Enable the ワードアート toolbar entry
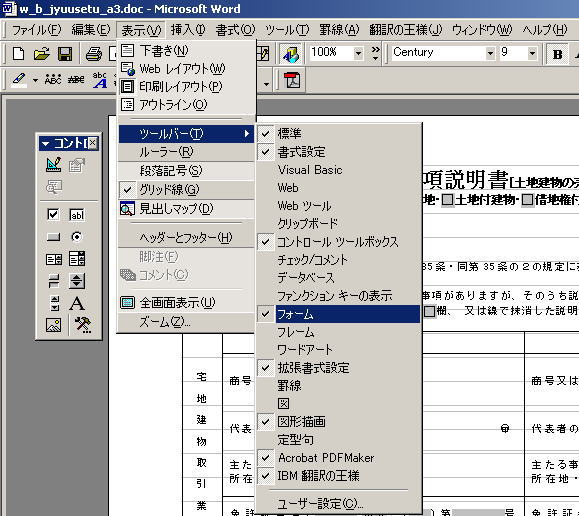The width and height of the screenshot is (579, 516). (339, 349)
